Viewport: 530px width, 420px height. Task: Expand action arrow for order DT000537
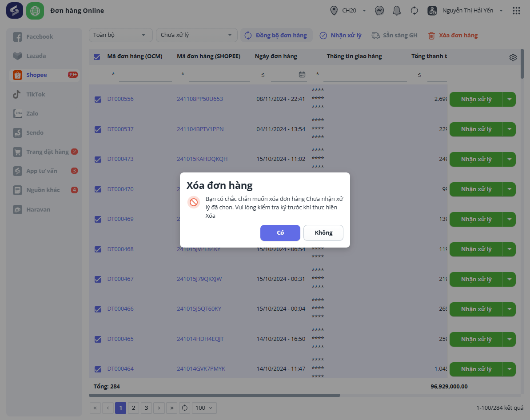[x=509, y=129]
